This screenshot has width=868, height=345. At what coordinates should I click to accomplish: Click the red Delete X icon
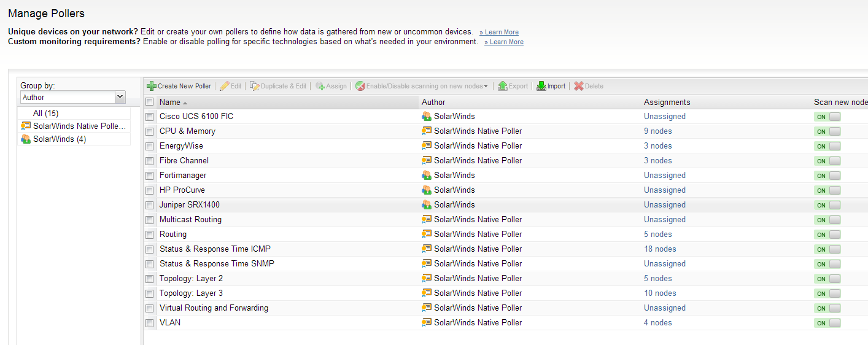point(579,86)
